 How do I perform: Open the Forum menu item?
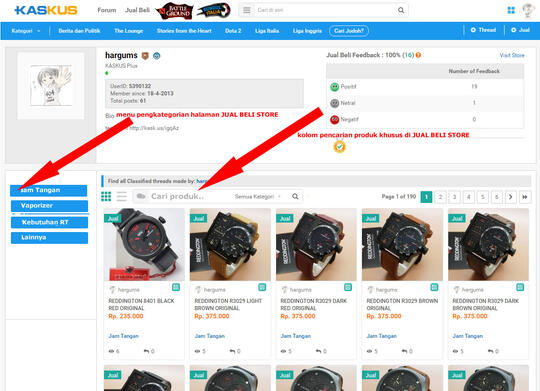[107, 10]
